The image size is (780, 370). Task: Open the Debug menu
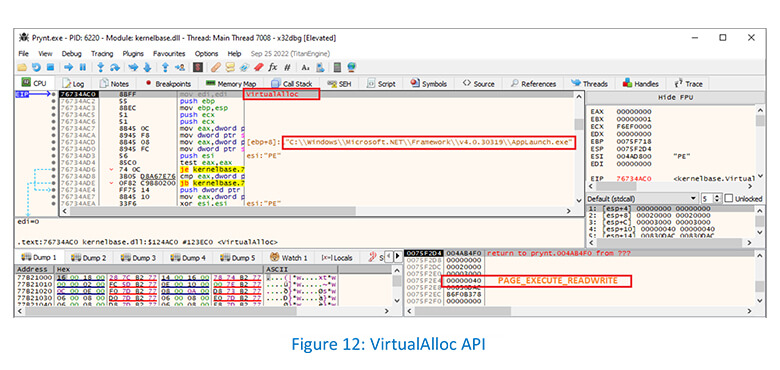pos(72,53)
